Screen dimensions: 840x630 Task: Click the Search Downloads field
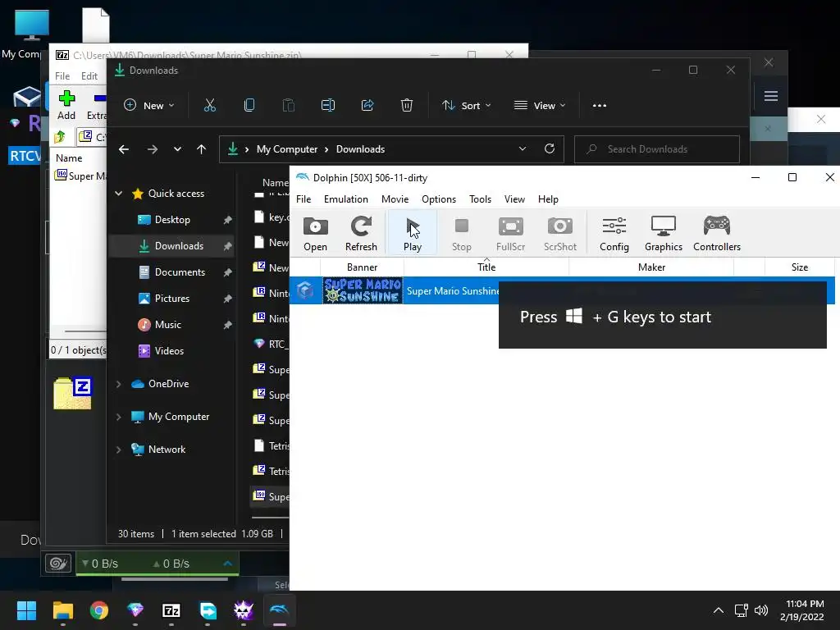657,149
